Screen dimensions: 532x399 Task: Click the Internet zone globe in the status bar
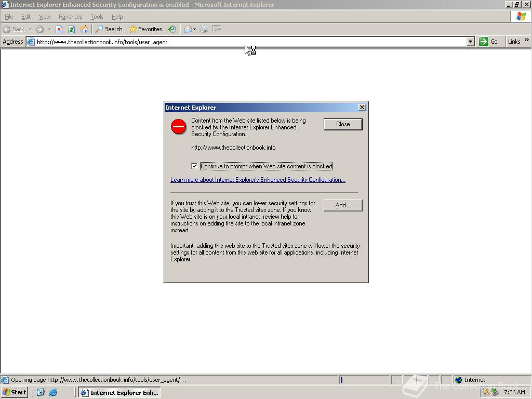point(459,380)
